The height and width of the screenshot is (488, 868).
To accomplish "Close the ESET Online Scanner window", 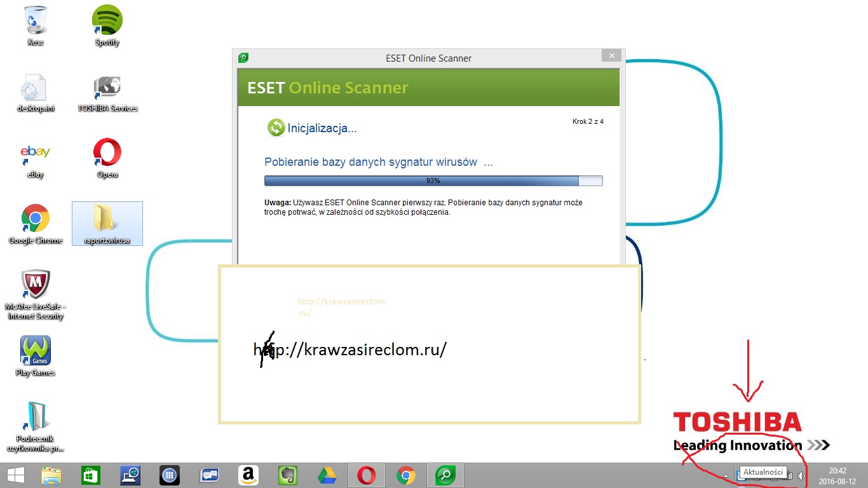I will [611, 56].
